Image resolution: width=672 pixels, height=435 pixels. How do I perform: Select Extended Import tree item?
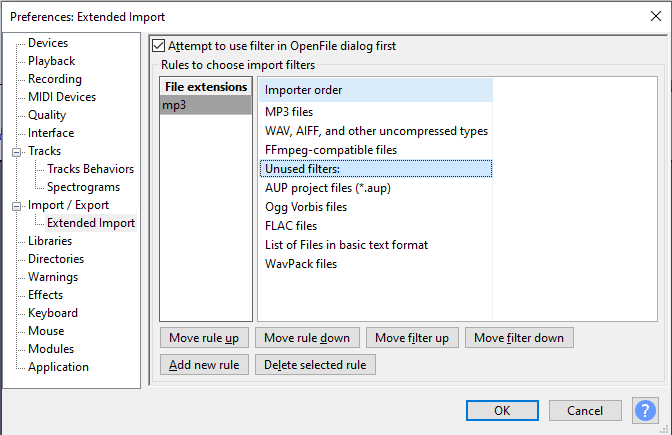(x=91, y=223)
